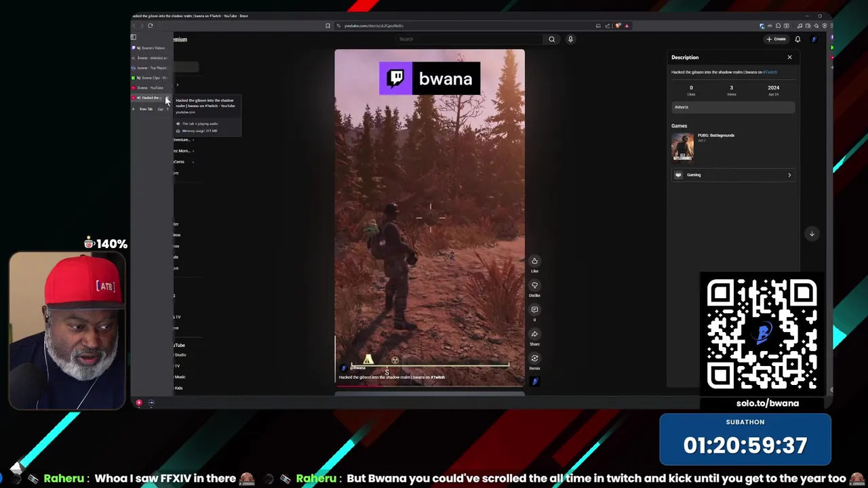Viewport: 868px width, 488px height.
Task: Expand the Gaming category row
Action: pyautogui.click(x=733, y=175)
